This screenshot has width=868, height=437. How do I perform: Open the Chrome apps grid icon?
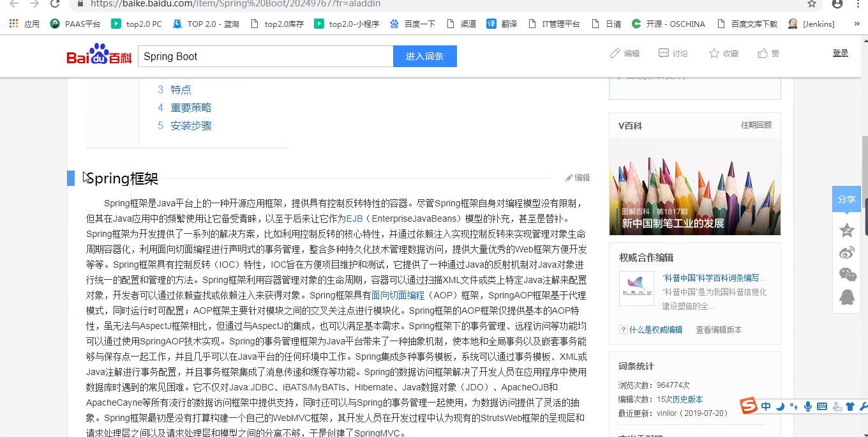pos(13,24)
